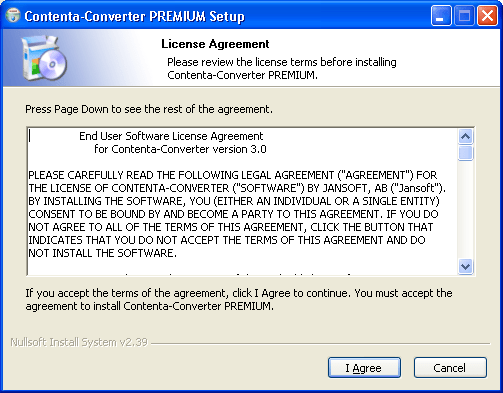Open the system menu via title bar icon
Image resolution: width=503 pixels, height=393 pixels.
pos(13,15)
